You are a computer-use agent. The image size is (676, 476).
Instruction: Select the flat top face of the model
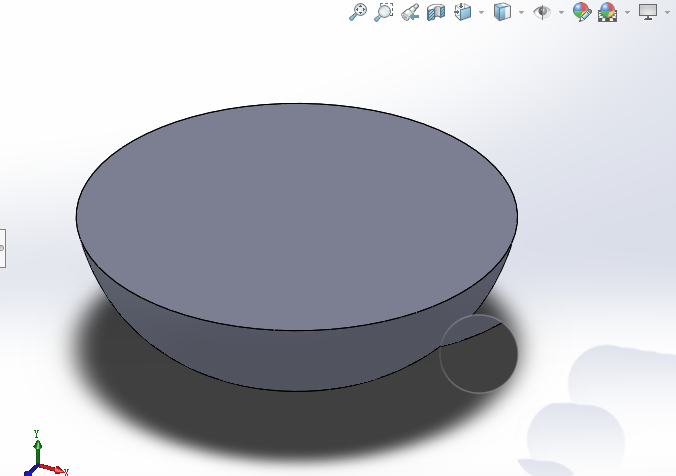click(x=297, y=216)
